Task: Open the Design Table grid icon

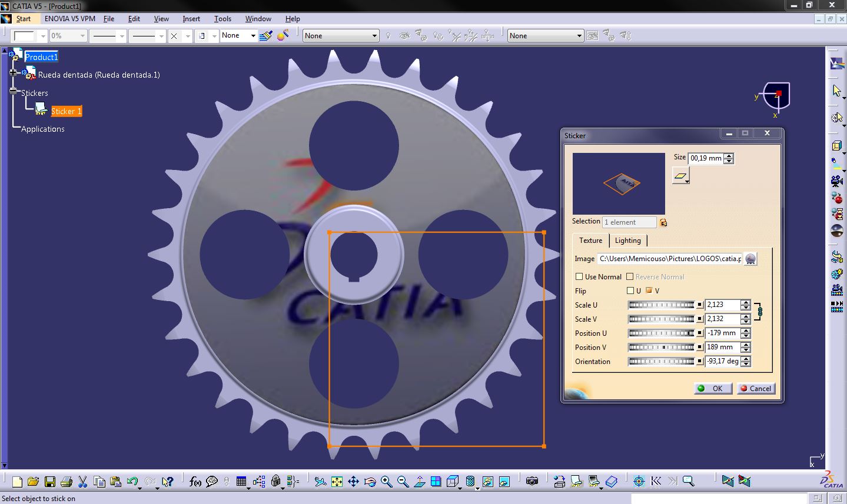Action: (x=241, y=482)
